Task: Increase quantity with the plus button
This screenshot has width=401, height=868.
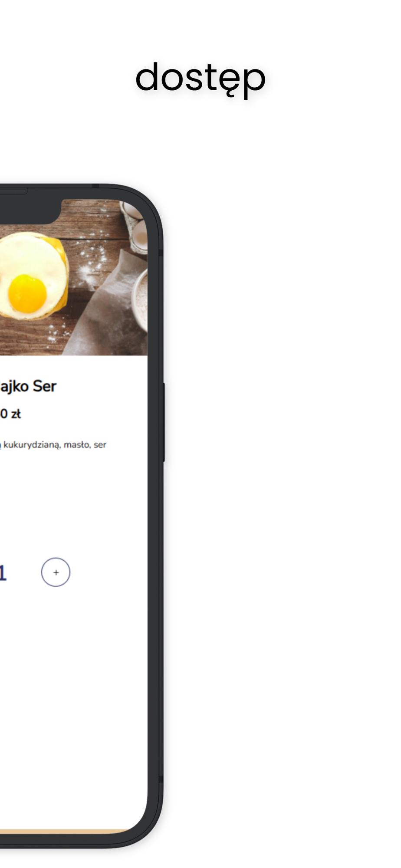Action: click(56, 572)
